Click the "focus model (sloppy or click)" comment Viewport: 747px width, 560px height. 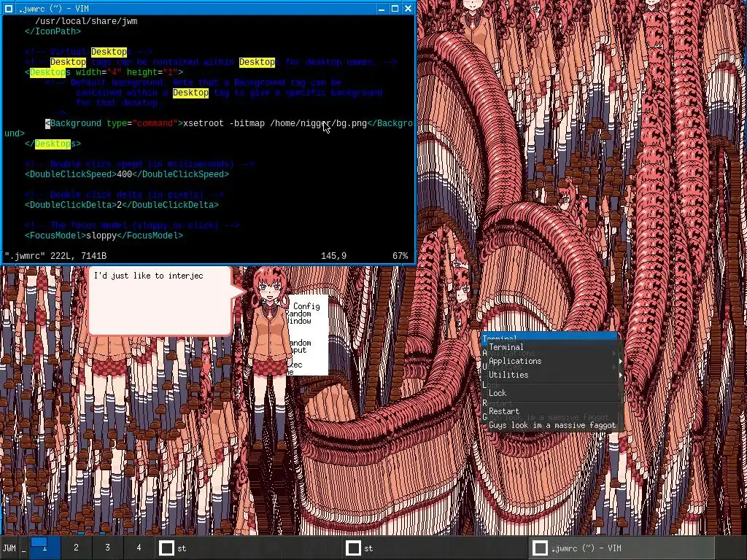click(132, 225)
